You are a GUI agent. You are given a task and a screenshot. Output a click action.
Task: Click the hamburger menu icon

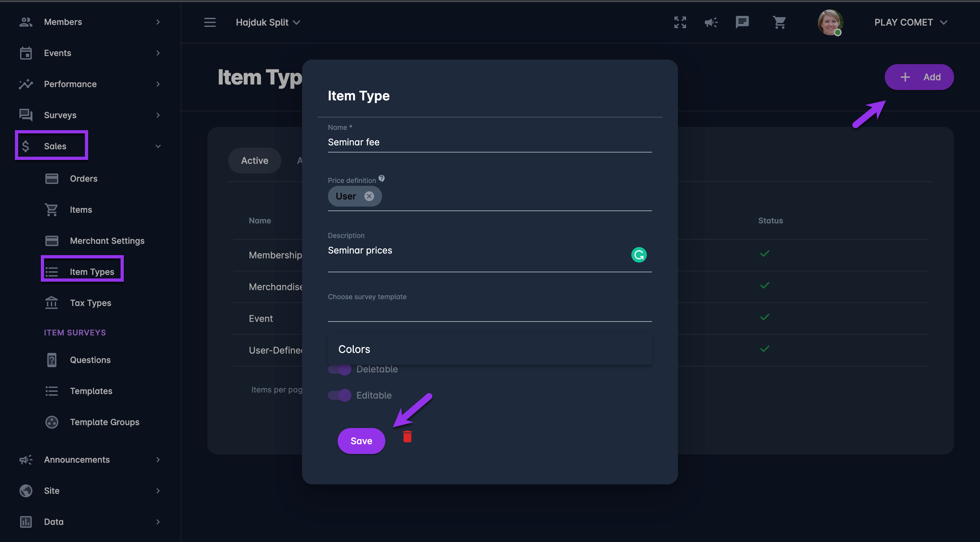point(210,22)
